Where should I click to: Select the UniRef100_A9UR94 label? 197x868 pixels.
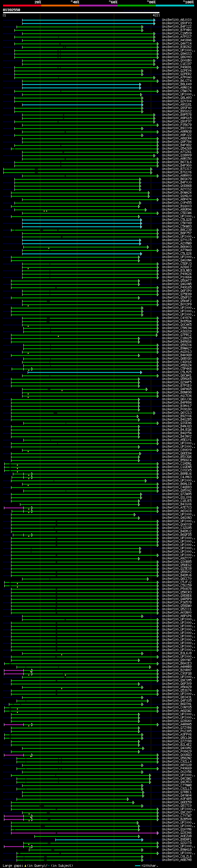coord(177,210)
